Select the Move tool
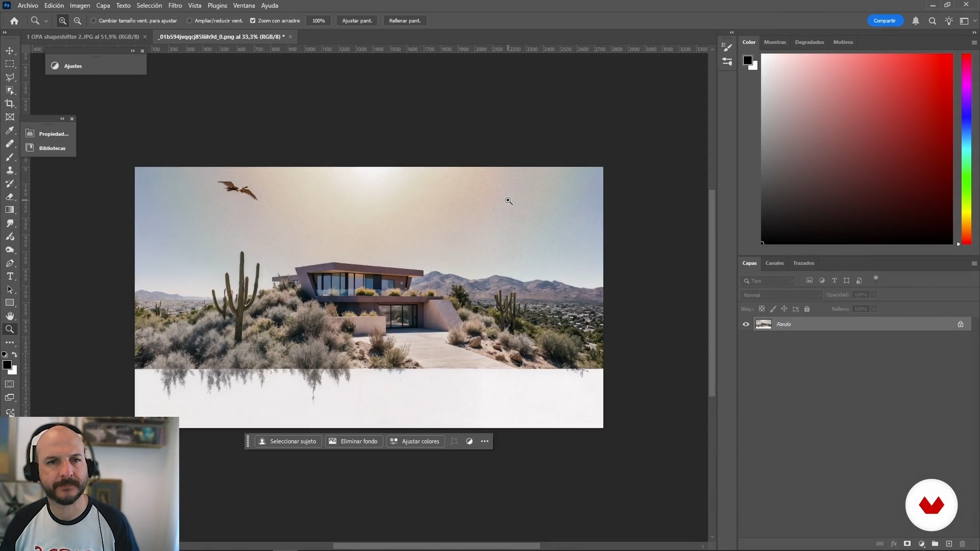980x551 pixels. [10, 51]
